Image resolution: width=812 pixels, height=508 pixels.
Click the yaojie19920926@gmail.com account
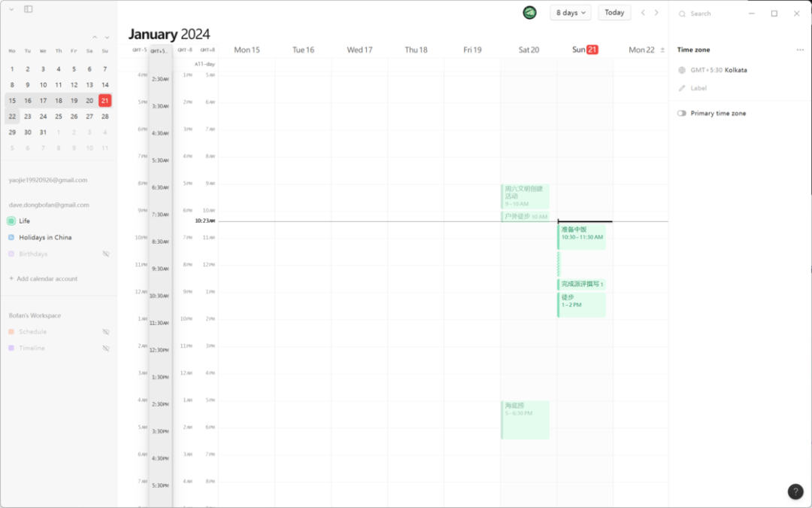click(x=48, y=181)
